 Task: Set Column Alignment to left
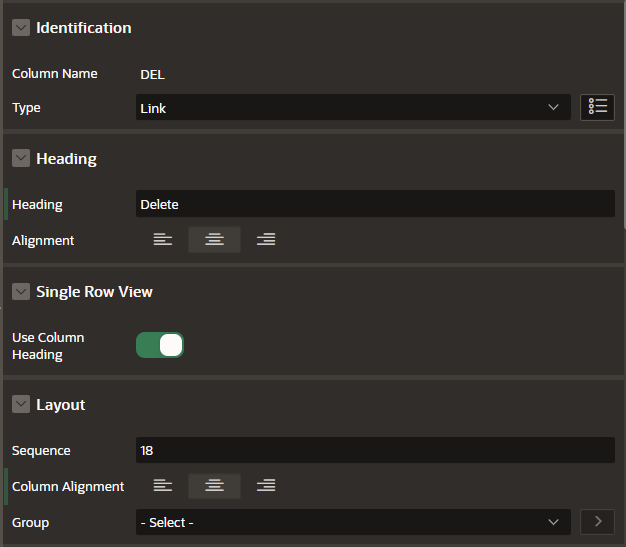coord(162,486)
